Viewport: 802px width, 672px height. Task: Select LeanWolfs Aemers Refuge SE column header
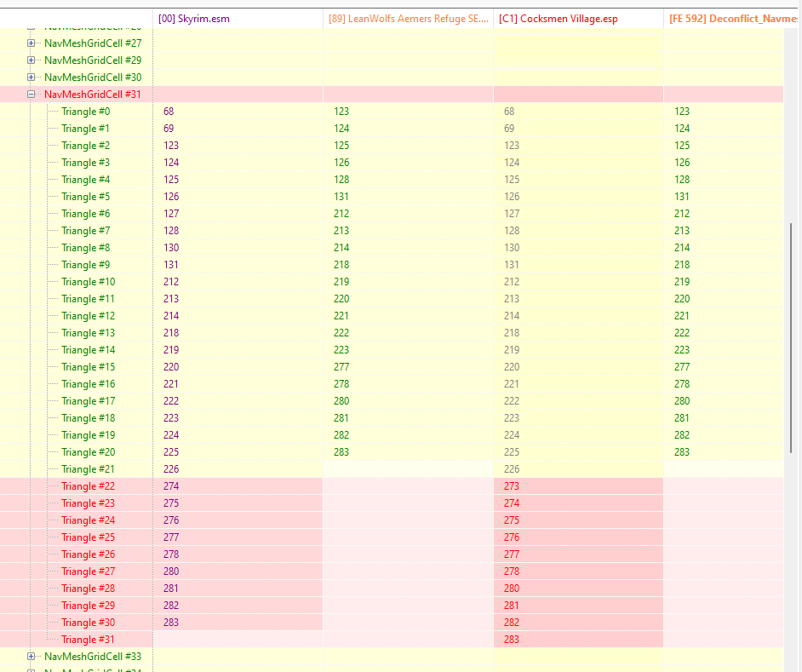coord(408,19)
